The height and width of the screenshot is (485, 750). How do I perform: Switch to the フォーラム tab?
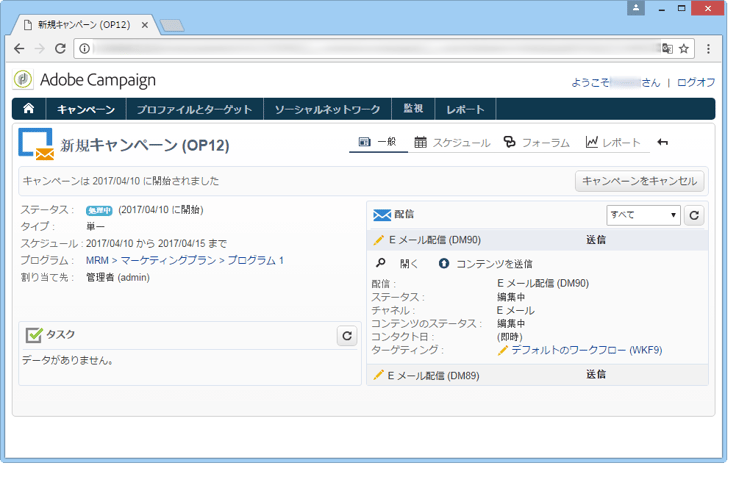pyautogui.click(x=536, y=143)
